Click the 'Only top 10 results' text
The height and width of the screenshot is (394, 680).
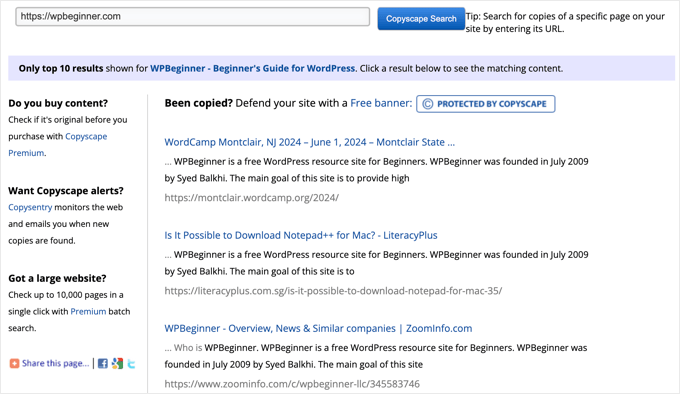tap(61, 68)
